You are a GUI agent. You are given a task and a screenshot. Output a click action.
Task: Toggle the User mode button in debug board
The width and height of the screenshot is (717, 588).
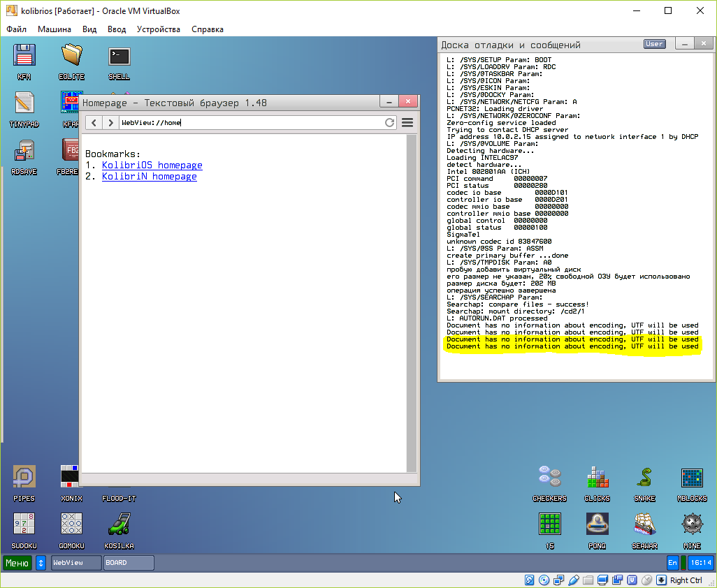click(654, 44)
